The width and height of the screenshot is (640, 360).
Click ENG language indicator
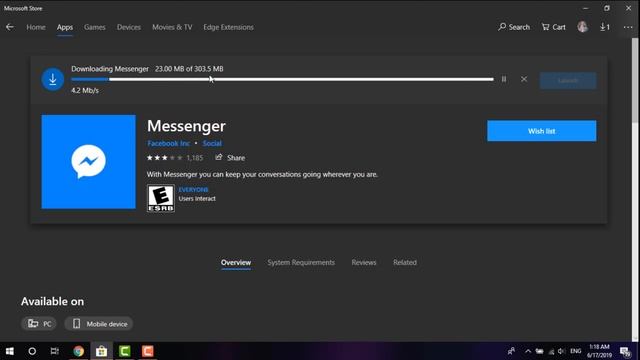[x=576, y=351]
